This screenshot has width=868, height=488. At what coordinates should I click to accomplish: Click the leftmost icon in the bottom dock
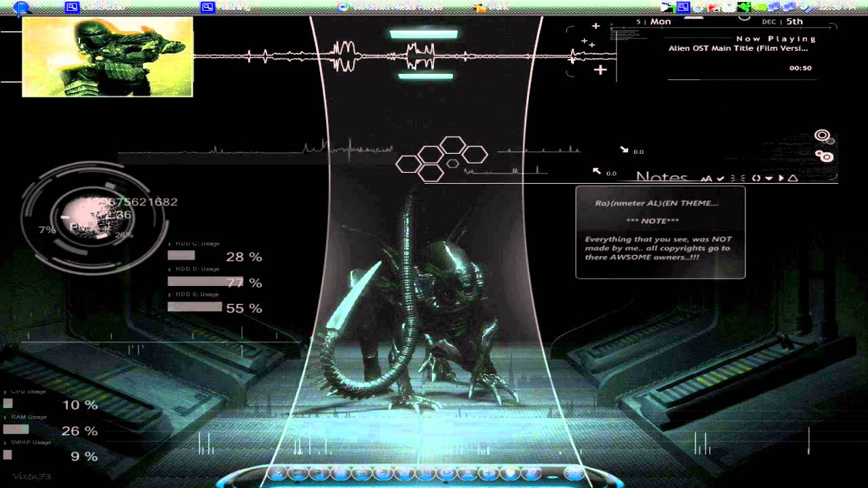278,472
